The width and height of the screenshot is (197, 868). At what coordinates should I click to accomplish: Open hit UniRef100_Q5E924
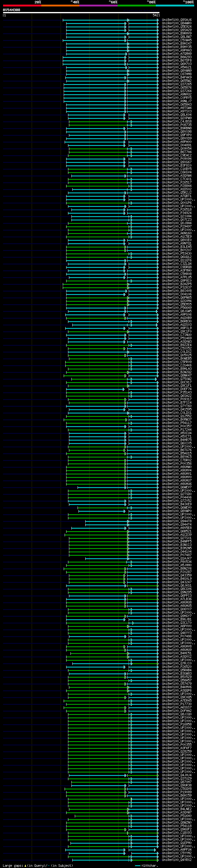(177, 26)
